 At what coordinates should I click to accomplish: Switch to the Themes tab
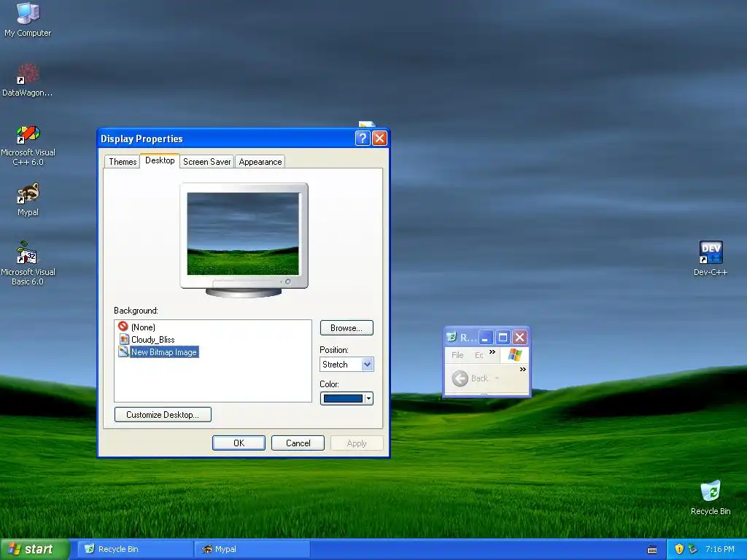123,161
